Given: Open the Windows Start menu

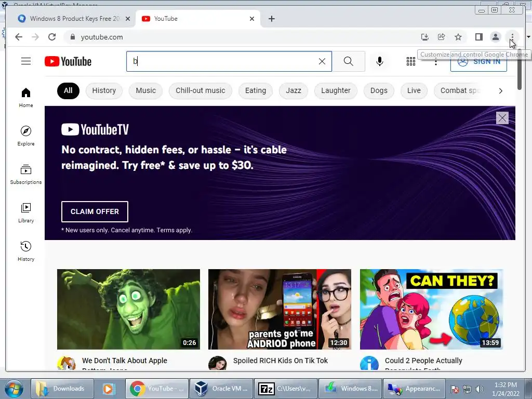Looking at the screenshot, I should pyautogui.click(x=14, y=389).
